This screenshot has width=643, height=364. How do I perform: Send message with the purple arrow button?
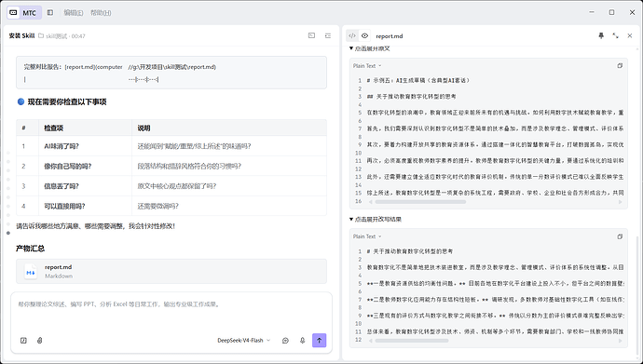[x=319, y=340]
